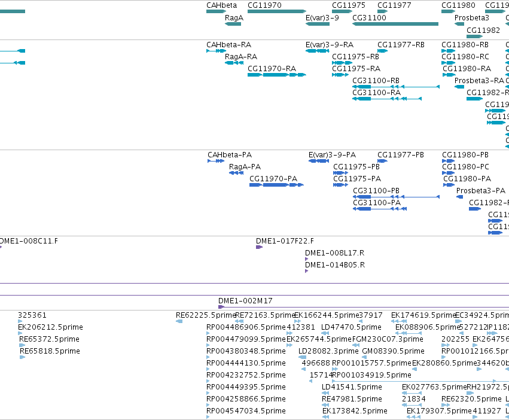509x420 pixels.
Task: Select RP004380348.5prime EST label
Action: click(246, 351)
